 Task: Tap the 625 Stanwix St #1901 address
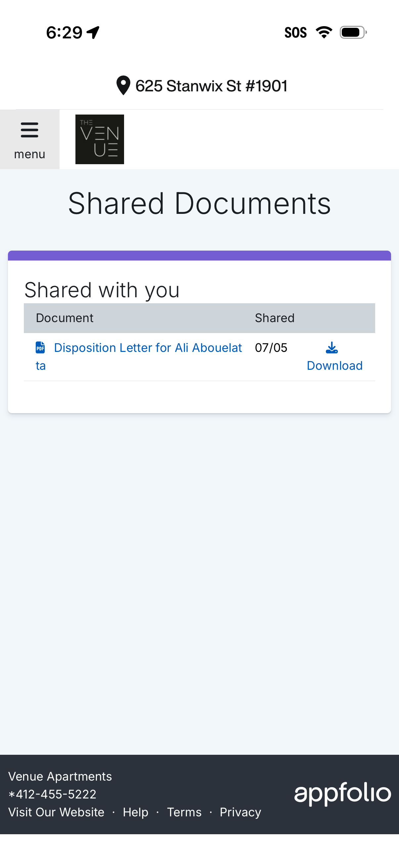point(211,86)
